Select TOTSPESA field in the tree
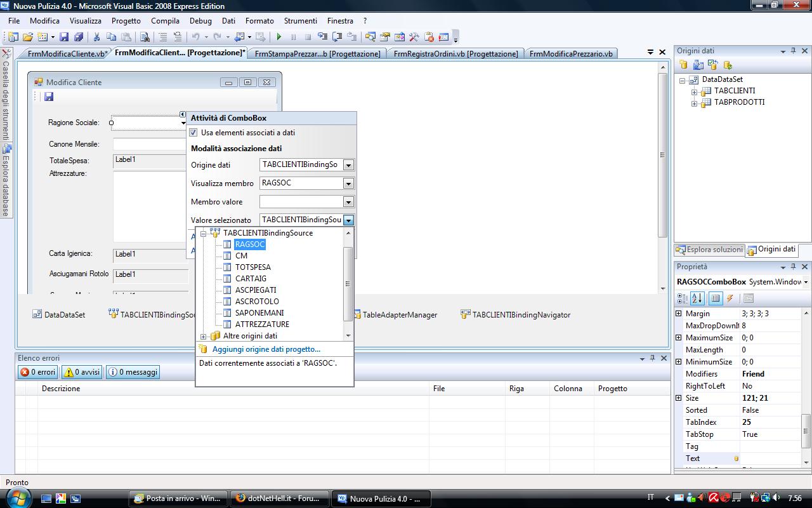 pyautogui.click(x=252, y=267)
